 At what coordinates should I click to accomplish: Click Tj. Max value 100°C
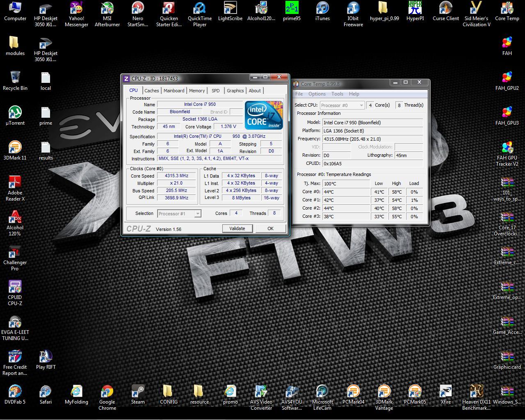click(347, 184)
